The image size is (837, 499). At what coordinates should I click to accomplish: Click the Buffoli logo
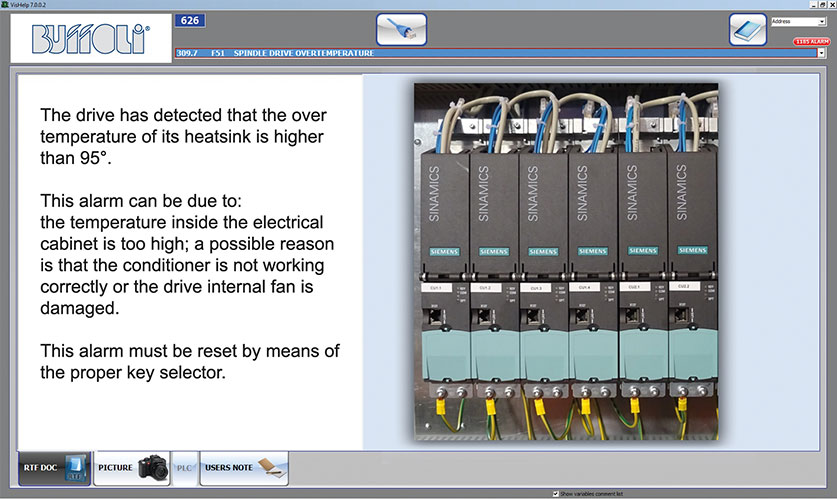[x=90, y=39]
